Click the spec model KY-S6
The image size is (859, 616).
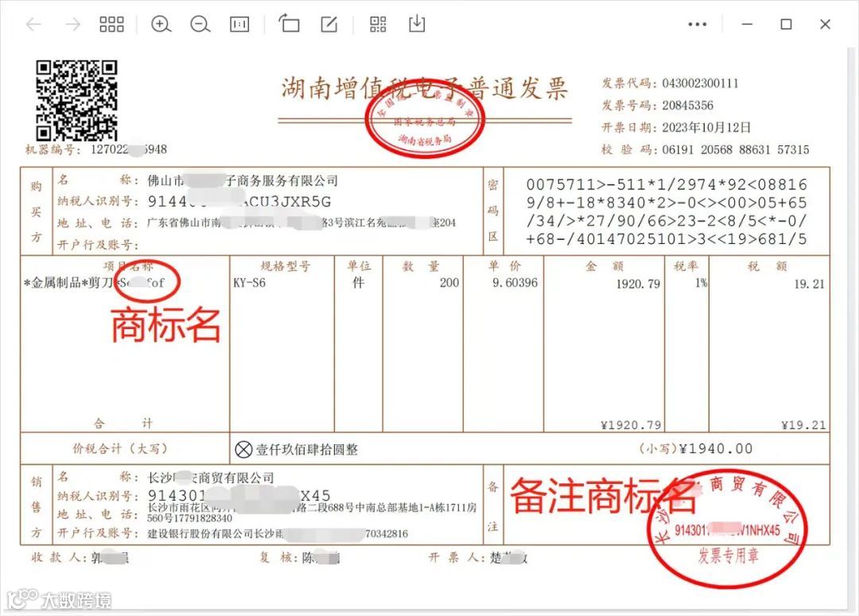point(249,282)
